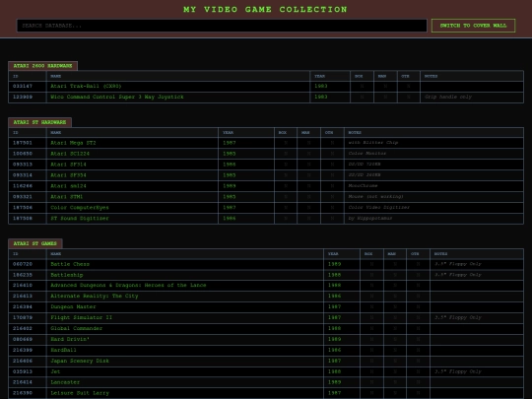Click the 'Color Monitor' note
The height and width of the screenshot is (399, 532).
[x=367, y=154]
